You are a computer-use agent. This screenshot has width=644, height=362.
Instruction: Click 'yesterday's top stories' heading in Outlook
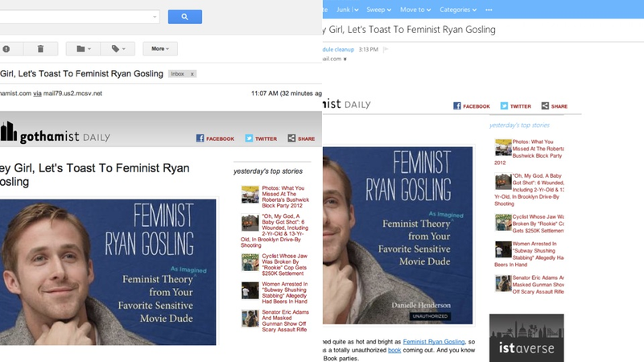(519, 125)
